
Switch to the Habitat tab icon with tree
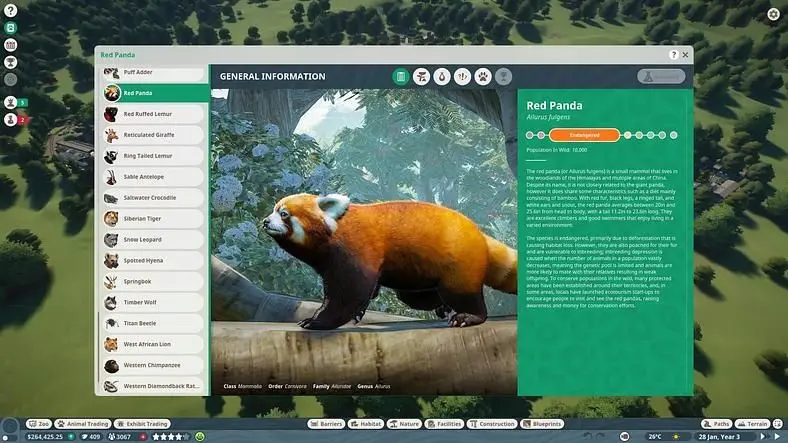click(x=421, y=76)
